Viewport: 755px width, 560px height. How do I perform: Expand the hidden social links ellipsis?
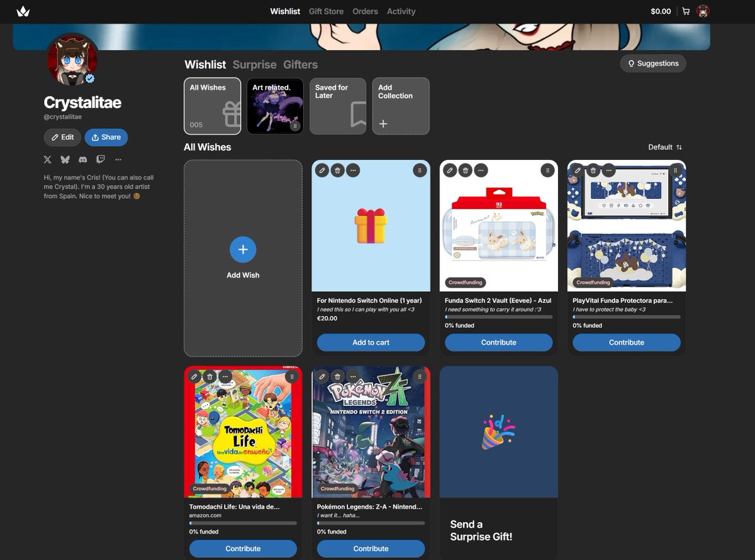pos(118,159)
